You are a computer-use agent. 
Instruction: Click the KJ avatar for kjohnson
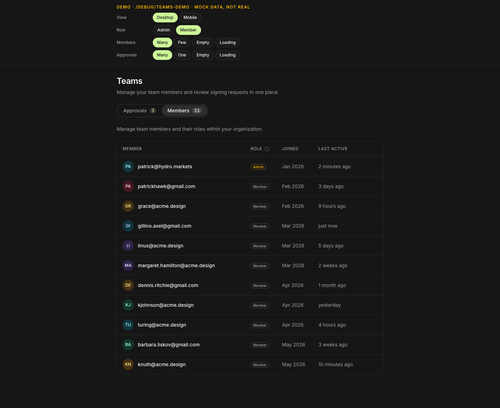tap(128, 305)
